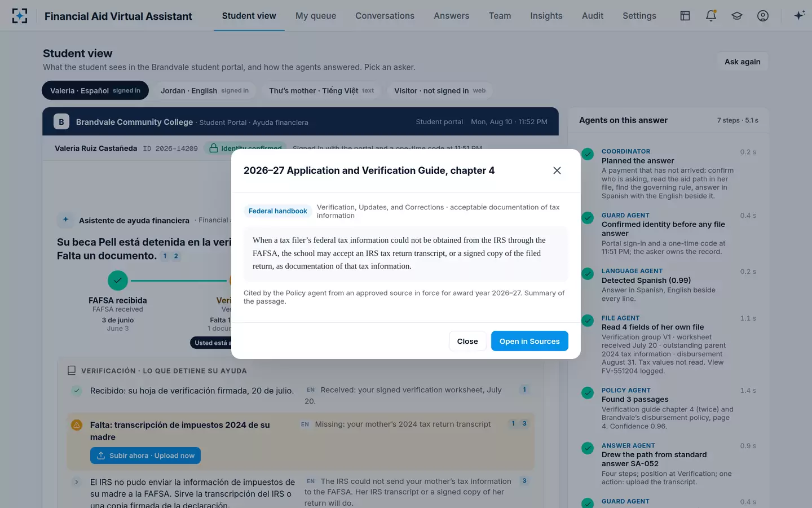This screenshot has width=812, height=508.
Task: Open citation 3 on the Missing transcript row
Action: 524,423
